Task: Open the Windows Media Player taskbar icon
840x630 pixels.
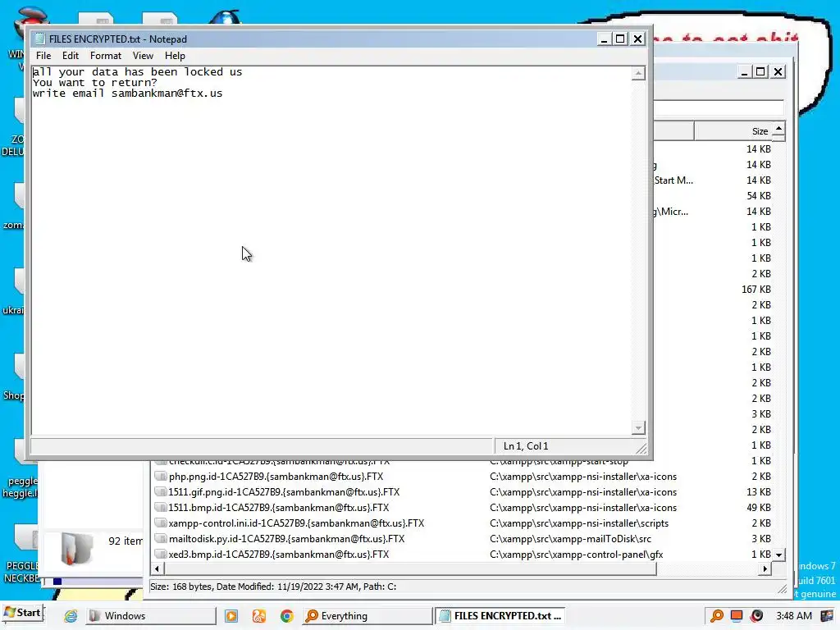Action: (x=231, y=616)
